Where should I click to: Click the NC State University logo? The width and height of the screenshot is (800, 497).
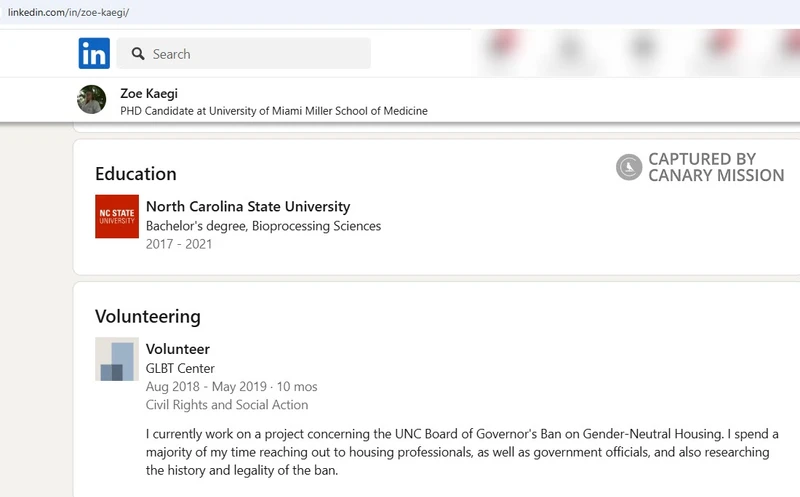click(117, 216)
